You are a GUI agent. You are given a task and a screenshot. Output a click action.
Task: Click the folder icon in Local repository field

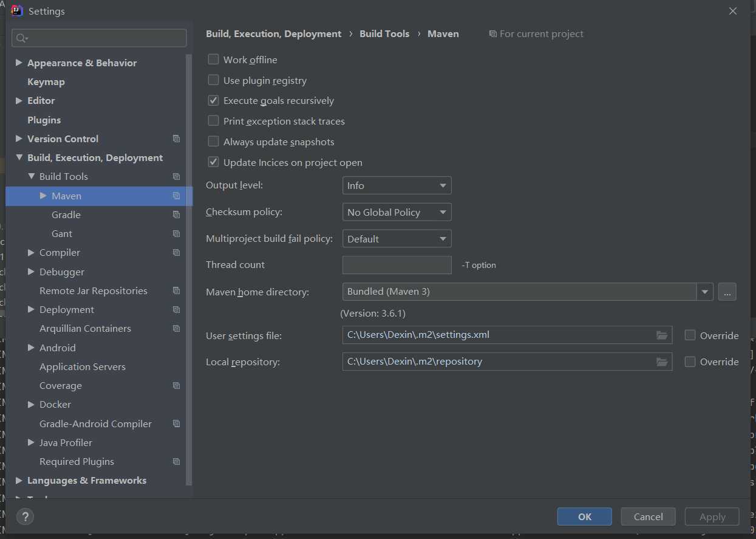coord(662,362)
